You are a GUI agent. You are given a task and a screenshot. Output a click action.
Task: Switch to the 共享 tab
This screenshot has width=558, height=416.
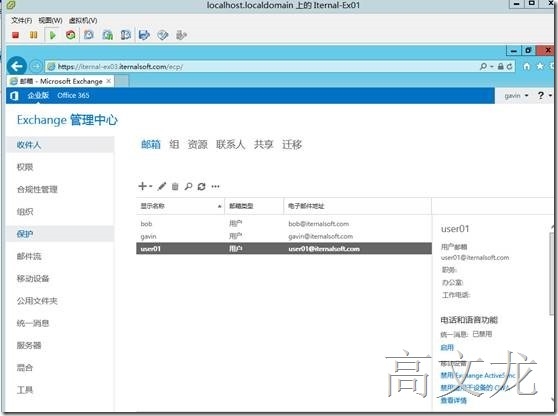tap(263, 144)
